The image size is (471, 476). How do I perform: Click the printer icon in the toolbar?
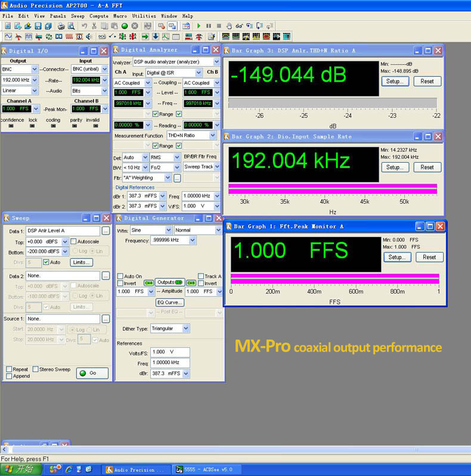[61, 26]
